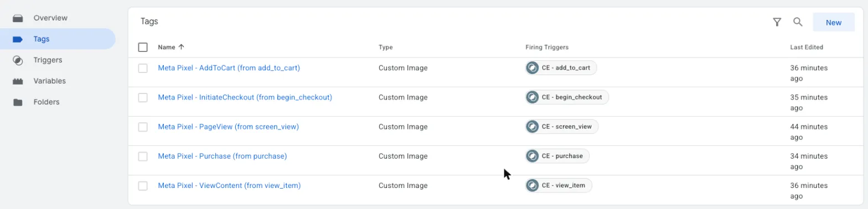Open Meta Pixel - Purchase tag link

click(222, 156)
